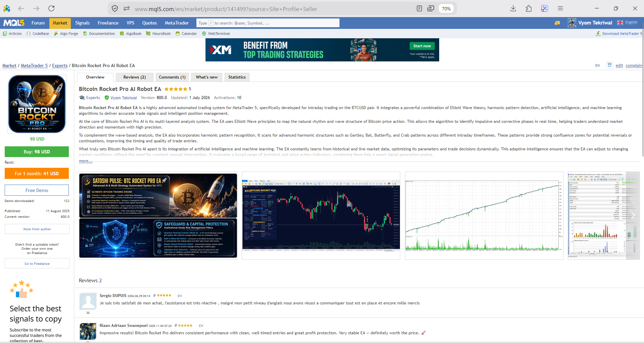
Task: Click the browser forward arrow
Action: 36,8
